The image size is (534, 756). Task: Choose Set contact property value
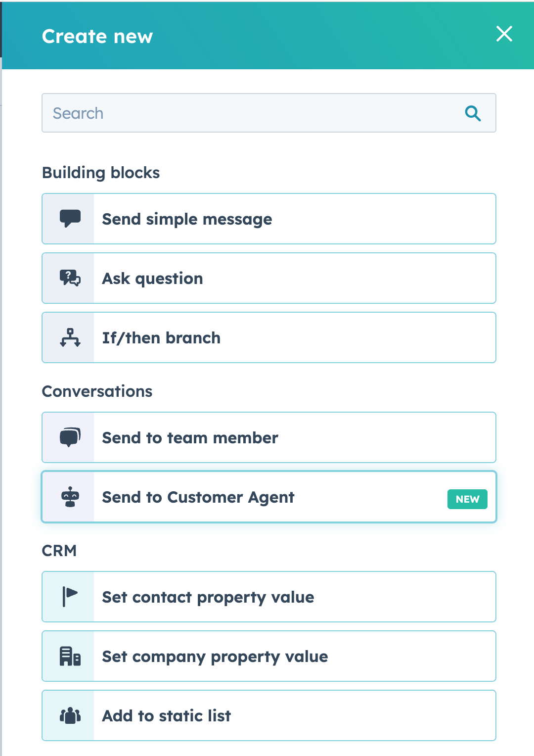click(269, 597)
